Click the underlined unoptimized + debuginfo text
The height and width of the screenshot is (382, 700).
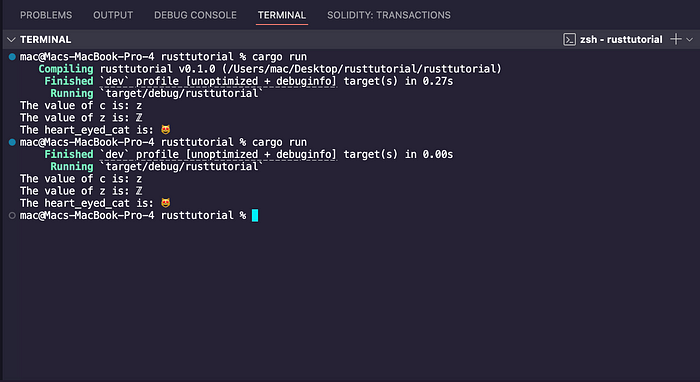(261, 81)
